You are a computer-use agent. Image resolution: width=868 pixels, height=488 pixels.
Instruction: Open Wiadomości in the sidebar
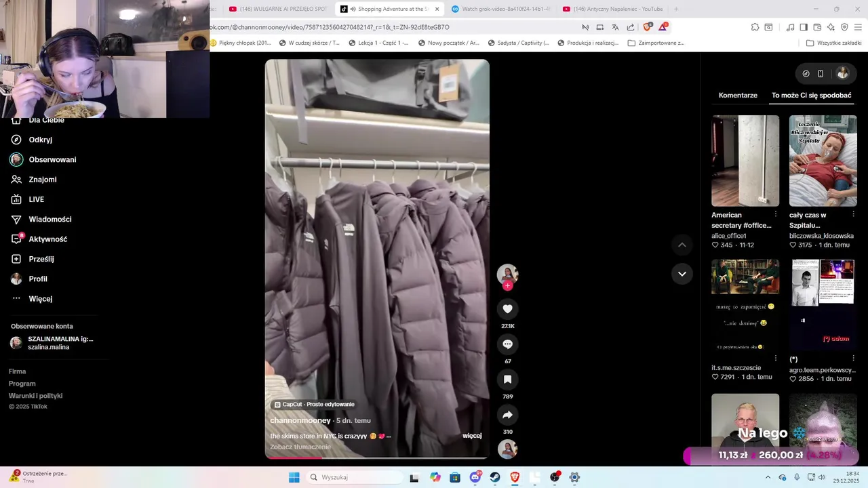click(x=50, y=220)
